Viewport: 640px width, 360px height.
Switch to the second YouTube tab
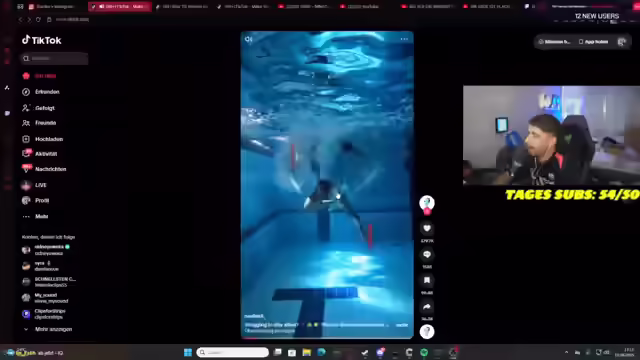(x=367, y=7)
